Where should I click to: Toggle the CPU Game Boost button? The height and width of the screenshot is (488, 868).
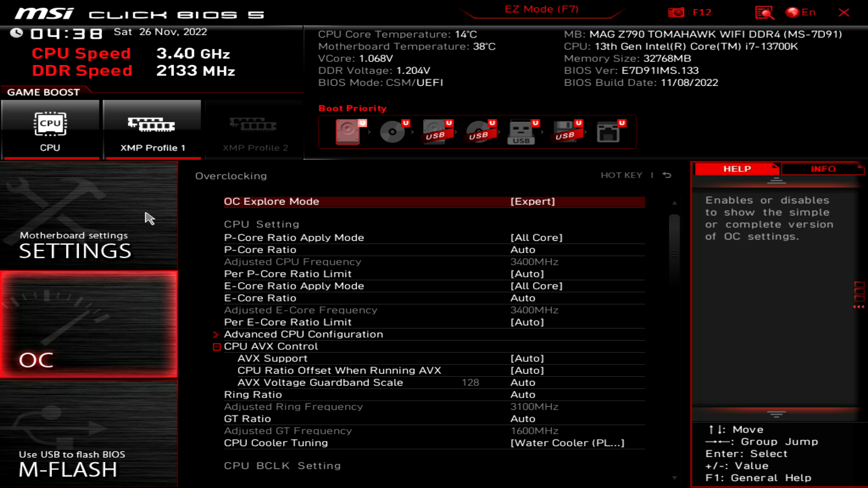tap(50, 130)
